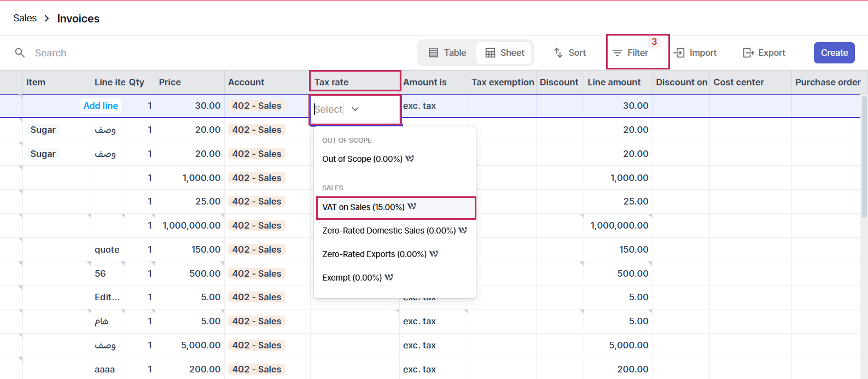Click the 402 - Sales tag in the 30.00 row
868x379 pixels.
[x=257, y=106]
